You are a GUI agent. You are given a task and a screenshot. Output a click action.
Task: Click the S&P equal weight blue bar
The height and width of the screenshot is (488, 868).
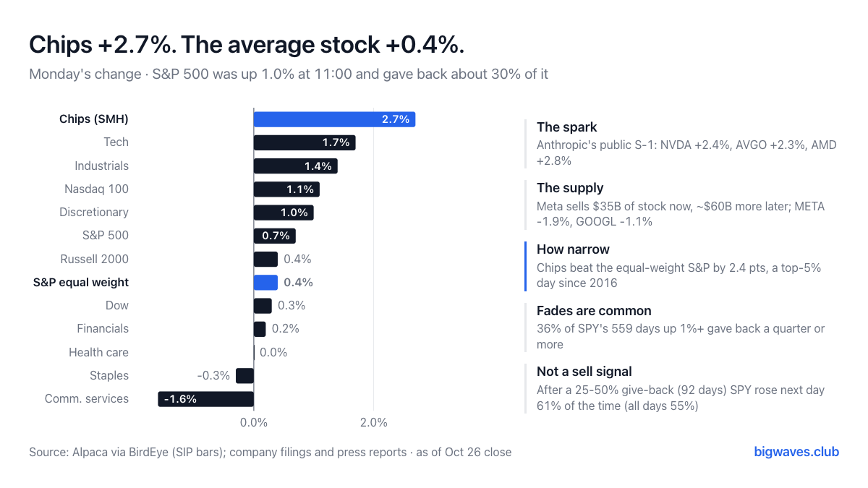265,282
